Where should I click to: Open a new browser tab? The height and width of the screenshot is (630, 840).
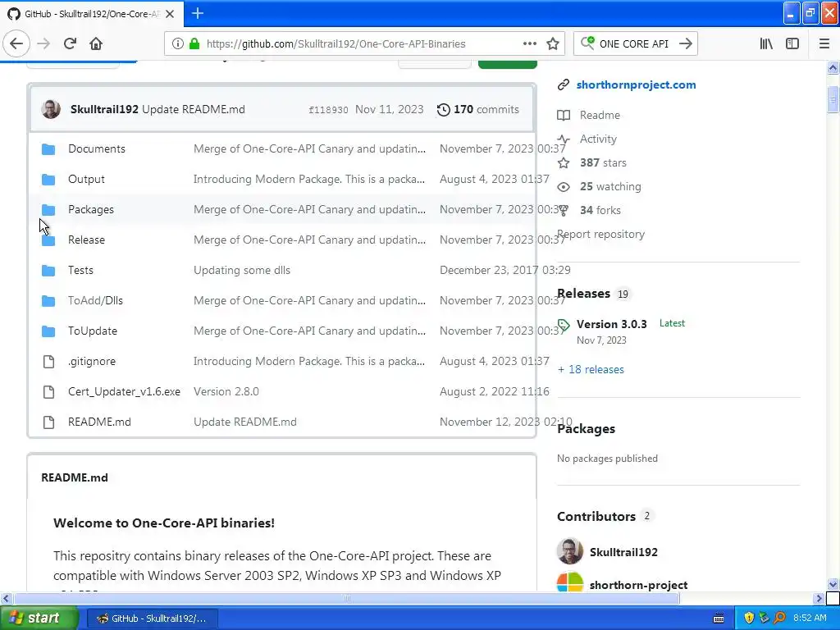pyautogui.click(x=197, y=13)
